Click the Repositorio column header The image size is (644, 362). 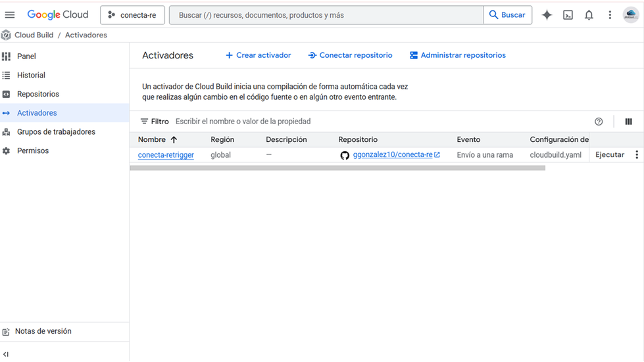point(358,139)
